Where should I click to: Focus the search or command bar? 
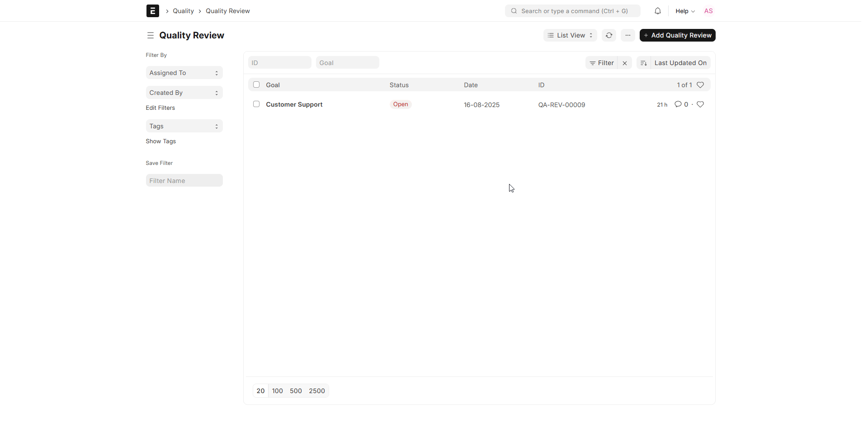(x=572, y=11)
